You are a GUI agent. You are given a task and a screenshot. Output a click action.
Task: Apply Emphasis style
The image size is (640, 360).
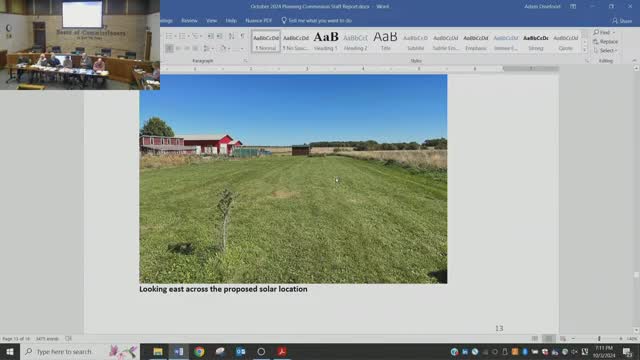(476, 41)
